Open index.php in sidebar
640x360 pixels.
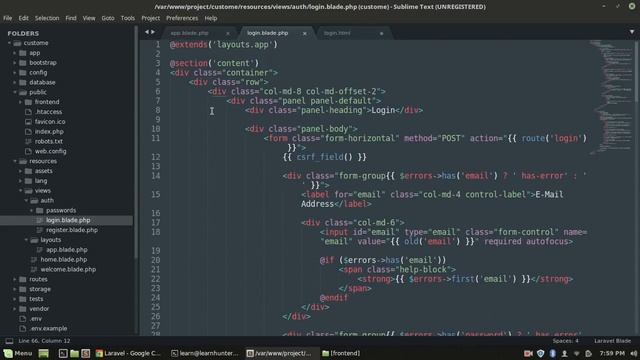click(49, 131)
